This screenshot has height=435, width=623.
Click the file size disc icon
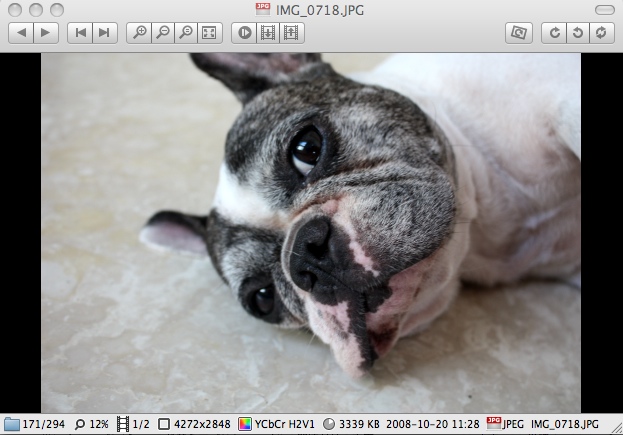[329, 424]
